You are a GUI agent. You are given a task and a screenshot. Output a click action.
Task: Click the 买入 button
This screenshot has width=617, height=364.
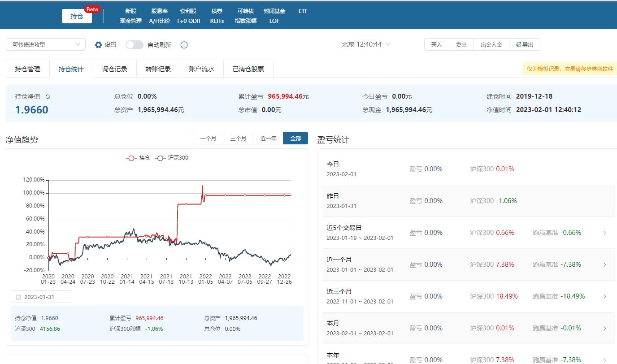436,44
